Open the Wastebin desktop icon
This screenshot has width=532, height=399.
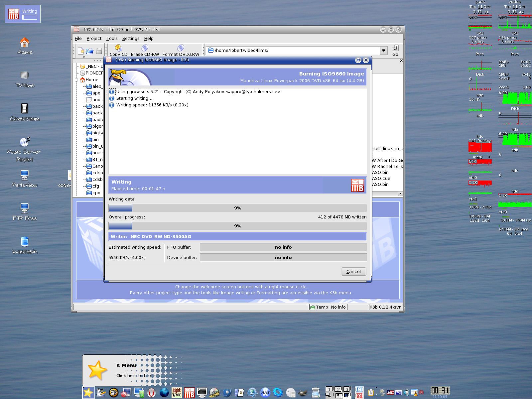[x=25, y=245]
